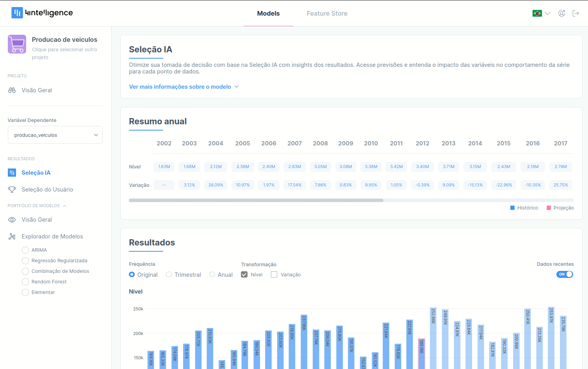This screenshot has height=369, width=588.
Task: Select the Random Forest option
Action: tap(25, 282)
